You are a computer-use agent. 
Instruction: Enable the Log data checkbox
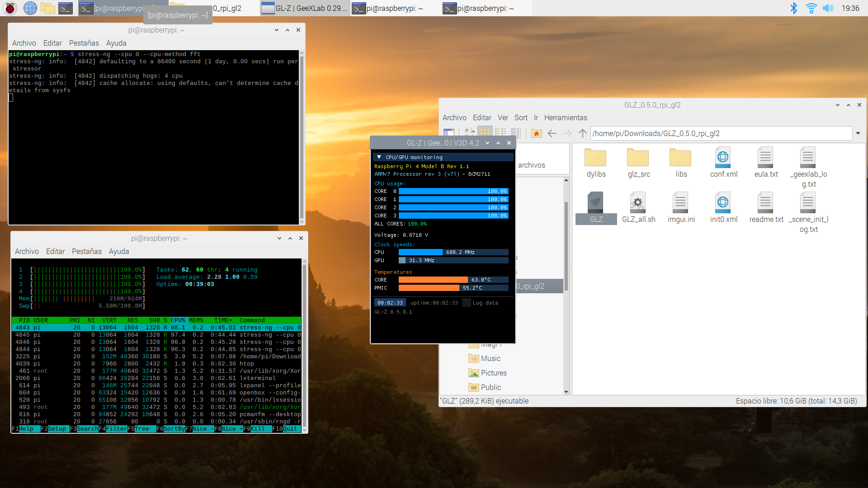tap(467, 303)
